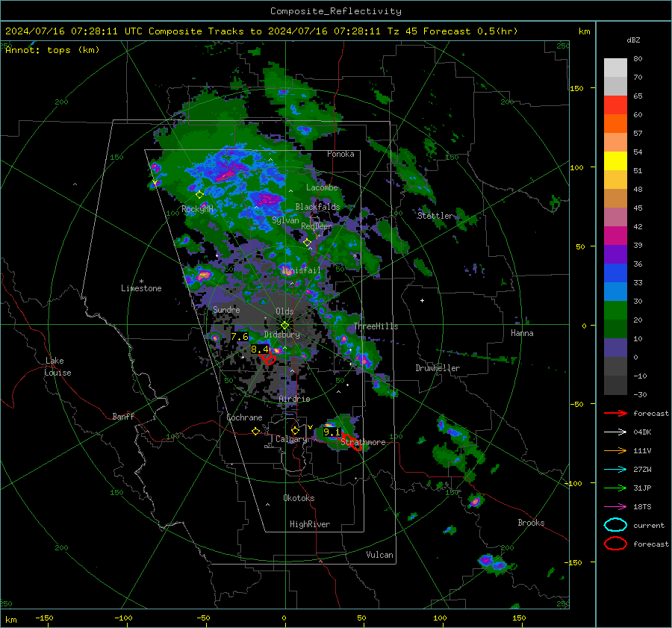Click the RockyMH label
The height and width of the screenshot is (628, 672).
(197, 209)
